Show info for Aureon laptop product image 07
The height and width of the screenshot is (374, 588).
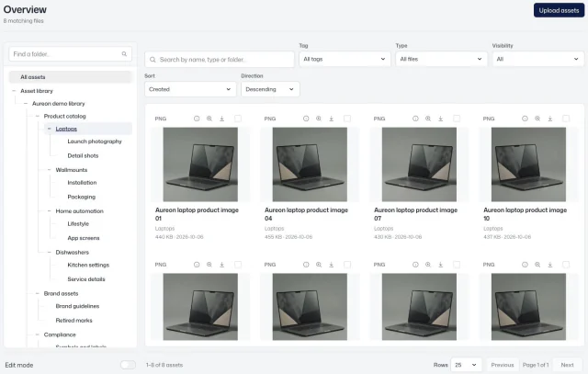[x=415, y=119]
